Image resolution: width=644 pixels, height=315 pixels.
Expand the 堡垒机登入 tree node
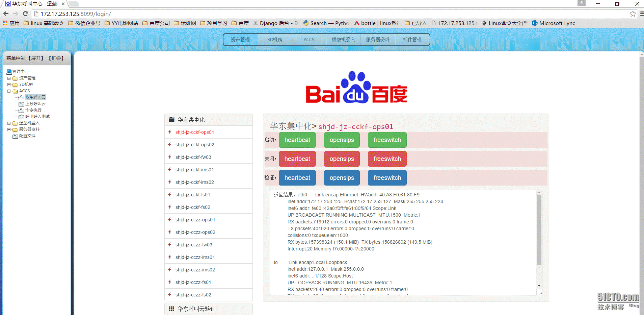[9, 123]
